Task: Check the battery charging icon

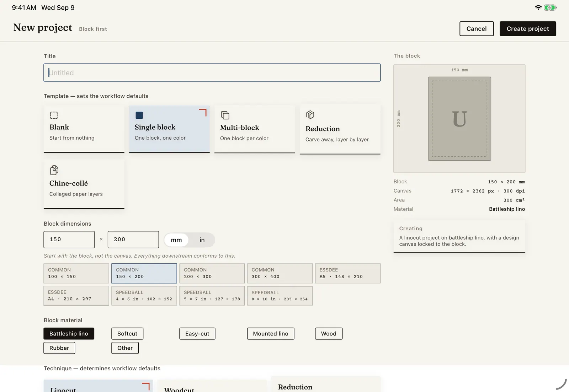Action: pos(550,7)
